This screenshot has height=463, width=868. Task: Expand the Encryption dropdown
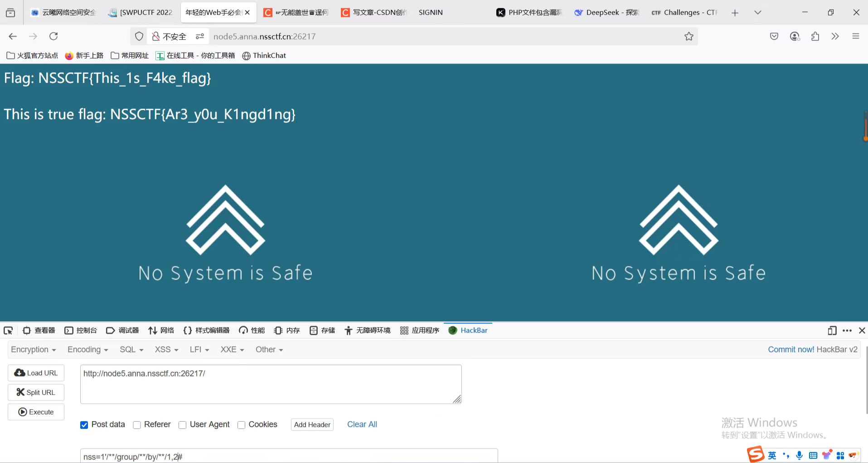point(34,350)
